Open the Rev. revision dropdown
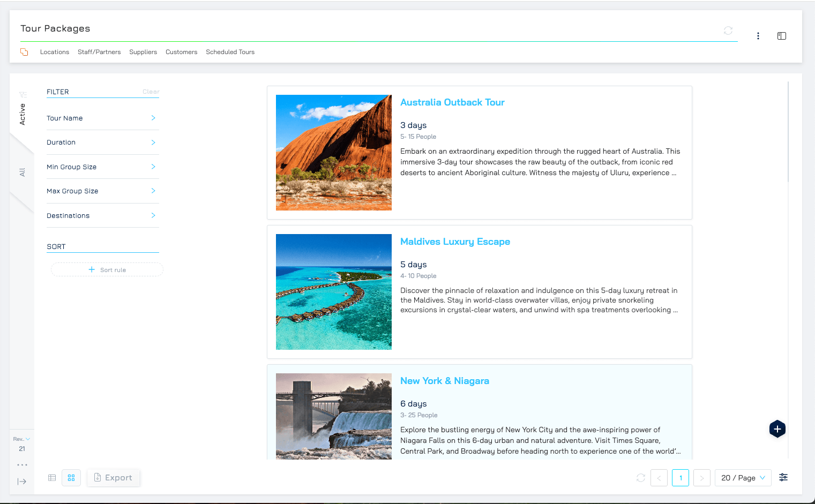815x504 pixels. (21, 439)
